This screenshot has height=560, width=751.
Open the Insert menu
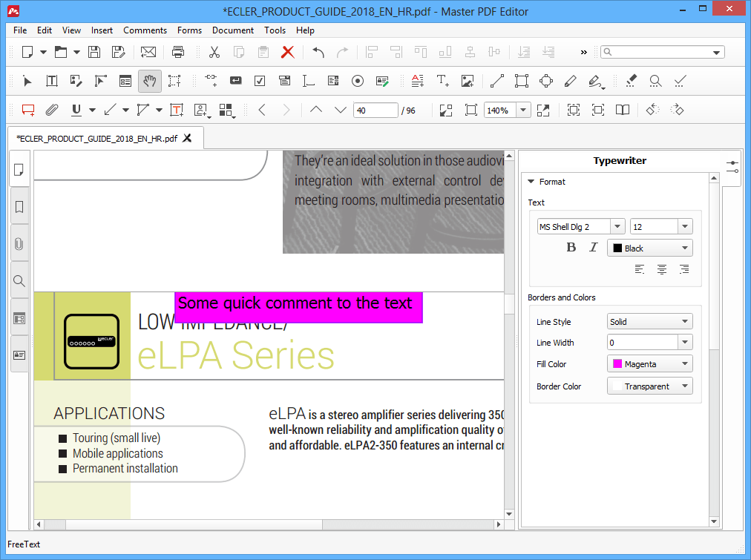[102, 30]
